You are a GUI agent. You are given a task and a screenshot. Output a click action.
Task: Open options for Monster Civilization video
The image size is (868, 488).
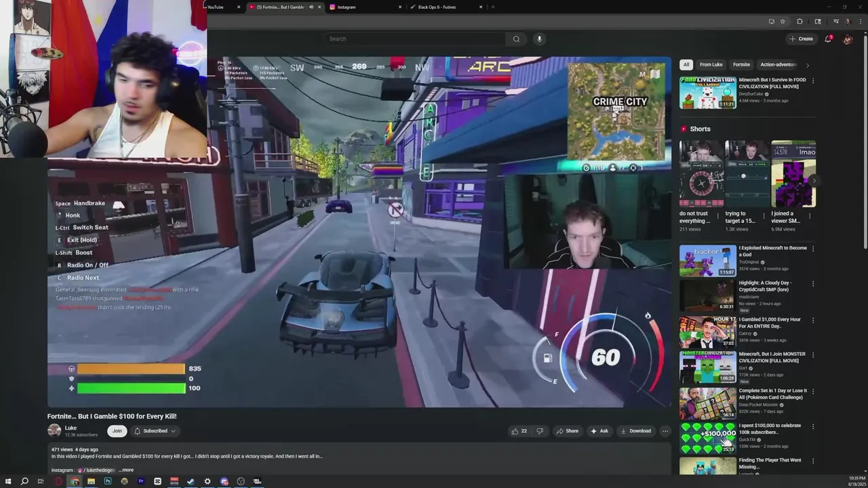coord(813,354)
